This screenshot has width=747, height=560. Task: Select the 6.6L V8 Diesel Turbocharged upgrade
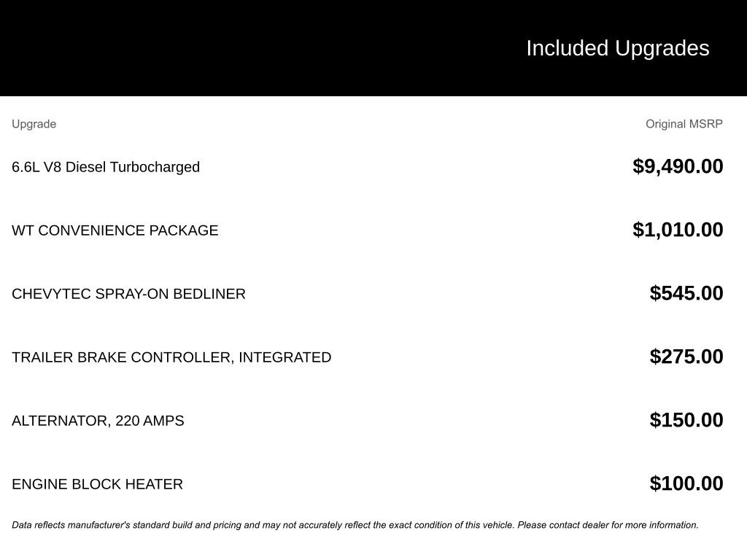click(x=106, y=167)
